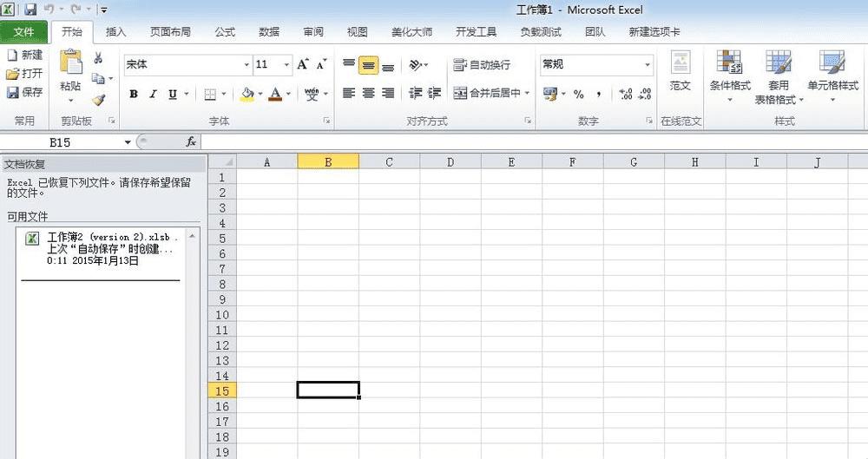The image size is (868, 459).
Task: Click the Save icon in quick access toolbar
Action: [30, 10]
